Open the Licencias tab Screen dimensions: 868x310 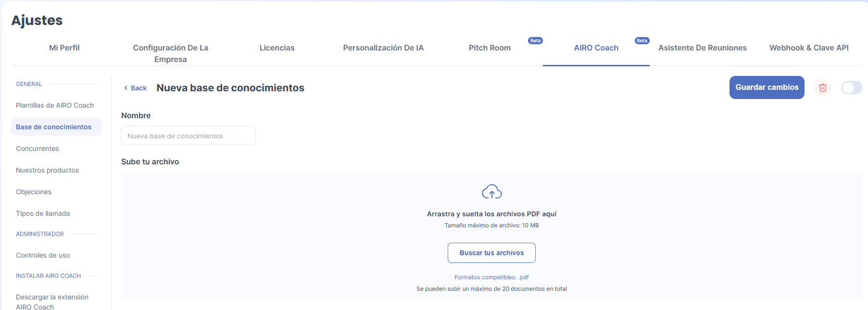point(277,48)
